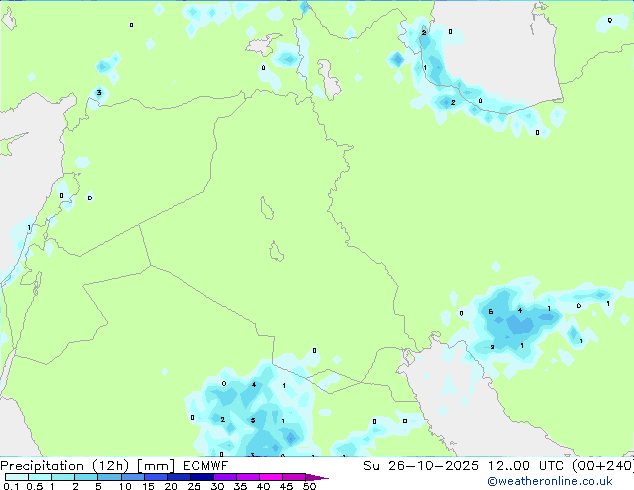The height and width of the screenshot is (490, 634).
Task: Click the "30" legend scale label
Action: [217, 486]
